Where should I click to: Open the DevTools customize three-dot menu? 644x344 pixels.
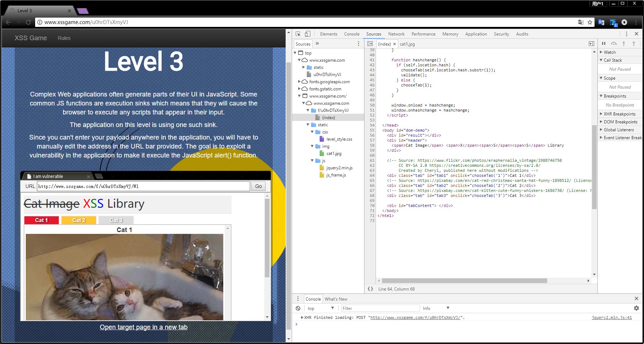click(626, 34)
